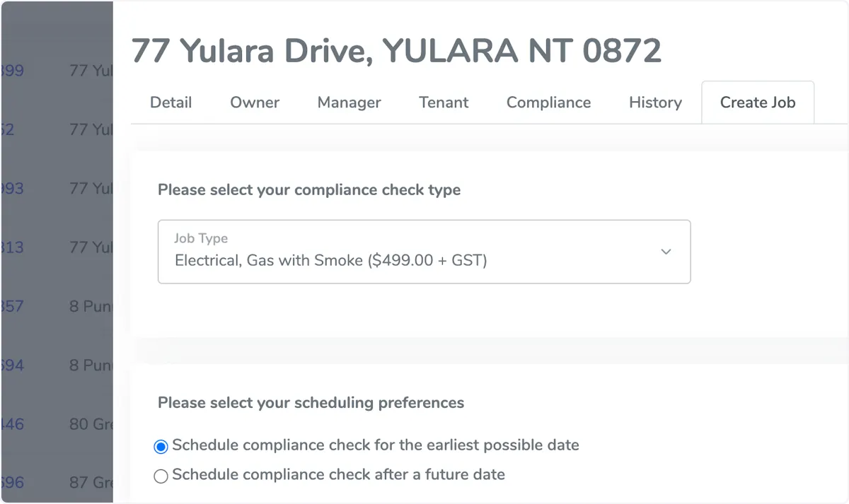
Task: Open background list ID ending in 399
Action: click(13, 71)
